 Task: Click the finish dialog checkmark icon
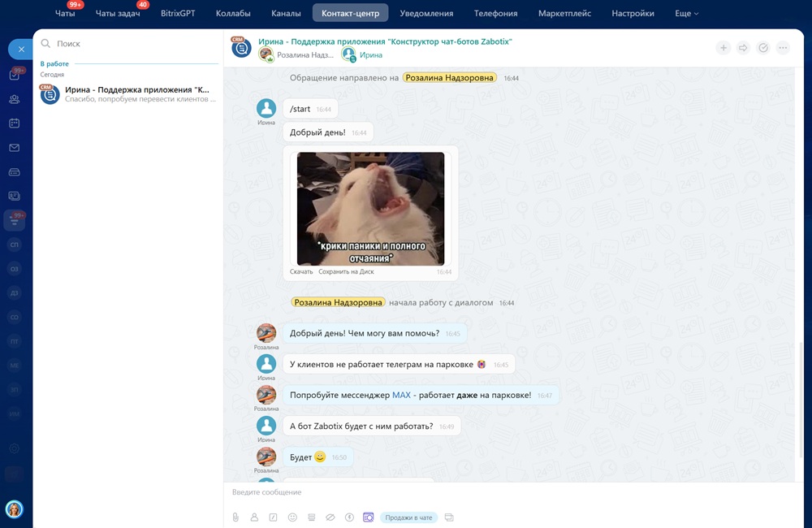(x=763, y=48)
